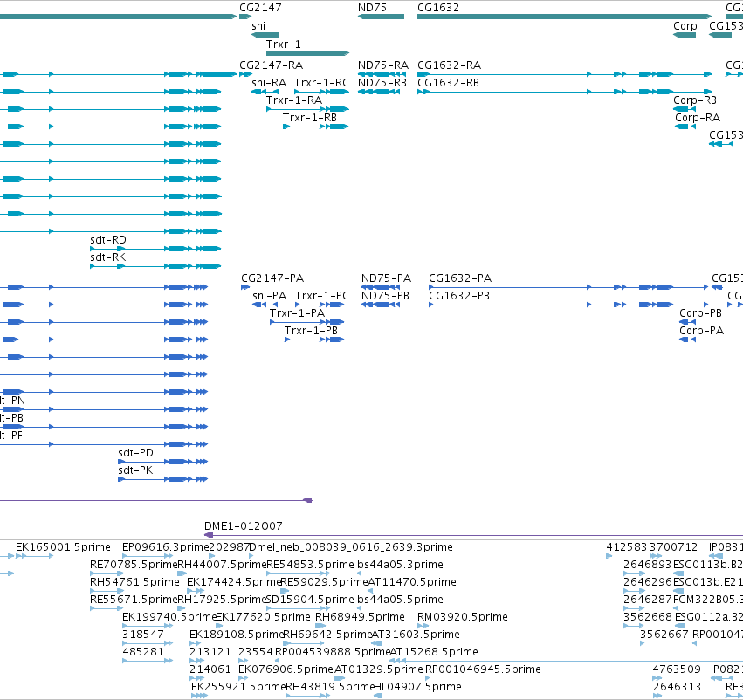Image resolution: width=743 pixels, height=700 pixels.
Task: Select the sni-PA protein label
Action: [269, 296]
